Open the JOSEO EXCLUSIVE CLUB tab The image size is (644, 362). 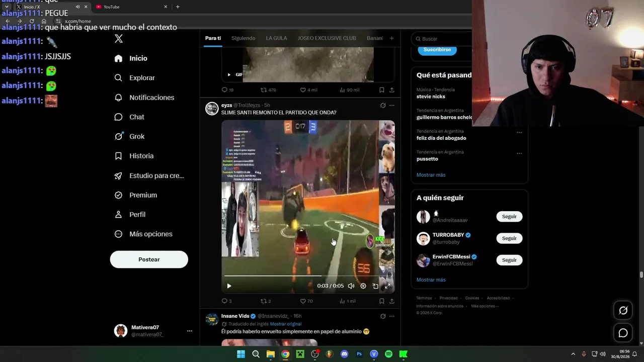[327, 38]
